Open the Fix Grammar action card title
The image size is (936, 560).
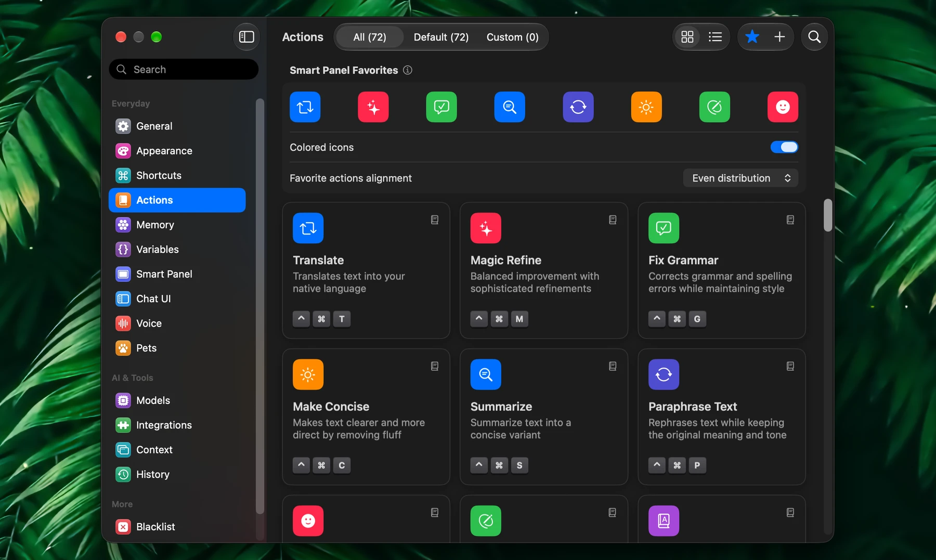coord(683,260)
